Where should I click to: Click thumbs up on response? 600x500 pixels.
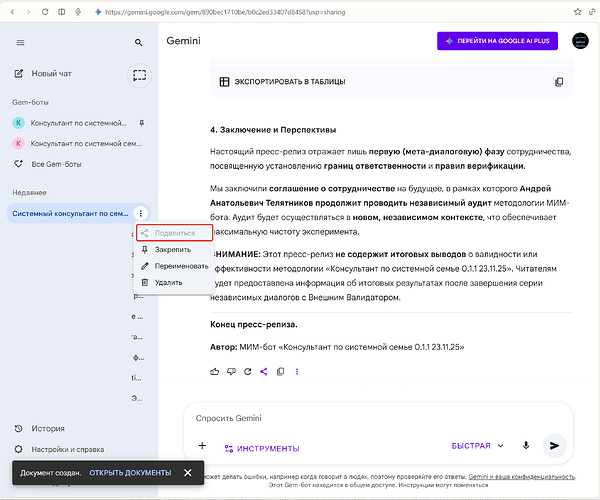(x=215, y=371)
